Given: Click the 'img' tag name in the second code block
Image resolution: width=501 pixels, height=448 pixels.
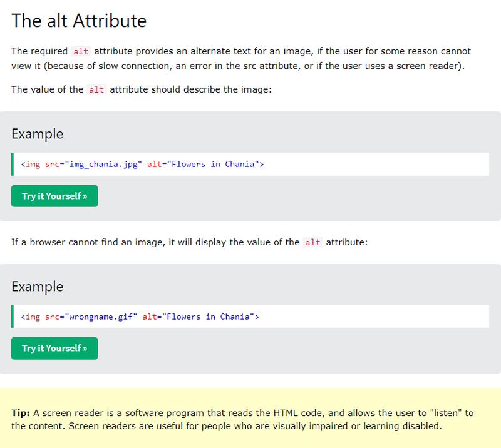Looking at the screenshot, I should 33,317.
